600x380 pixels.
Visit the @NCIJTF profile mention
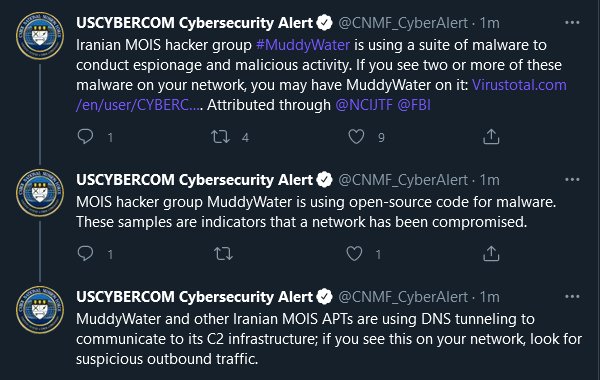364,105
